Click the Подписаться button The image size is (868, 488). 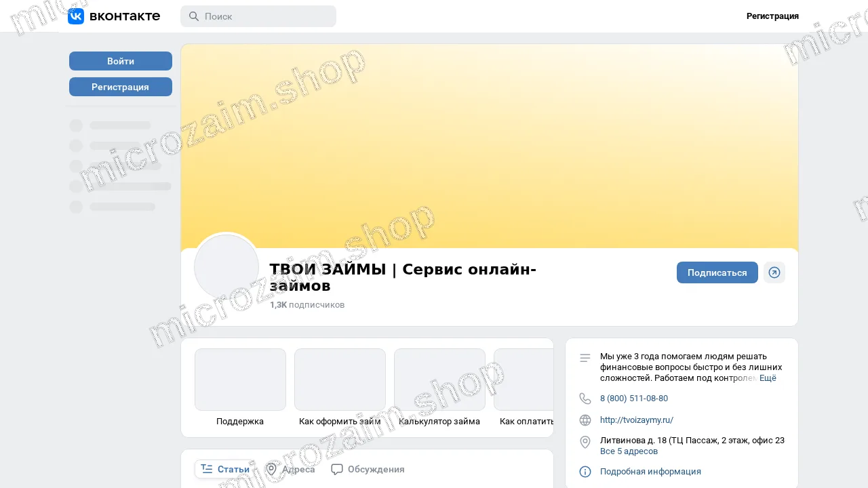[x=717, y=272]
